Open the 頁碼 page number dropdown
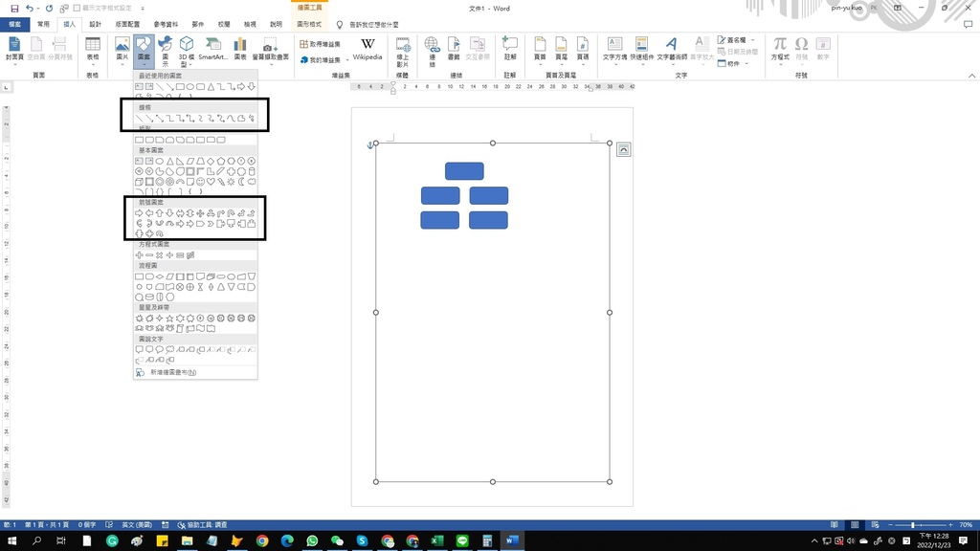980x551 pixels. [x=583, y=52]
